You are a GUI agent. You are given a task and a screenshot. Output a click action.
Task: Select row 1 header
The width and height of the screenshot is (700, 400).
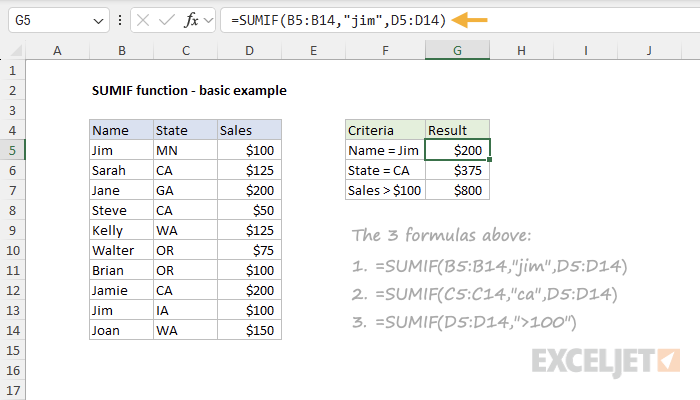12,71
